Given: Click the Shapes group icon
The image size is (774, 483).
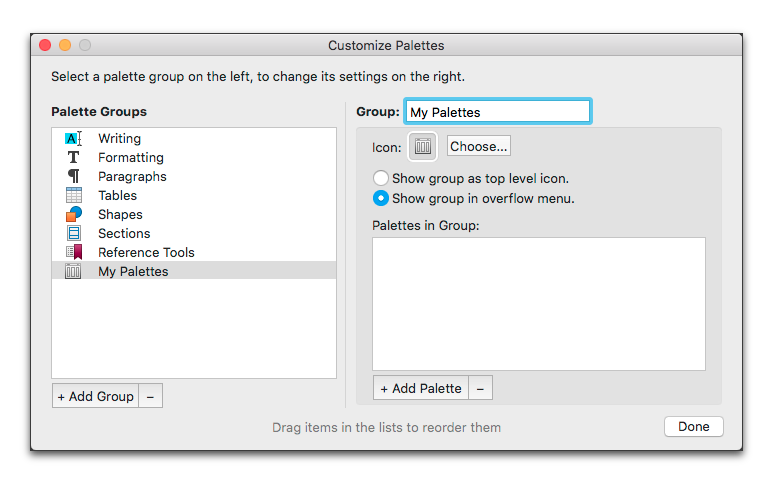Looking at the screenshot, I should tap(73, 215).
